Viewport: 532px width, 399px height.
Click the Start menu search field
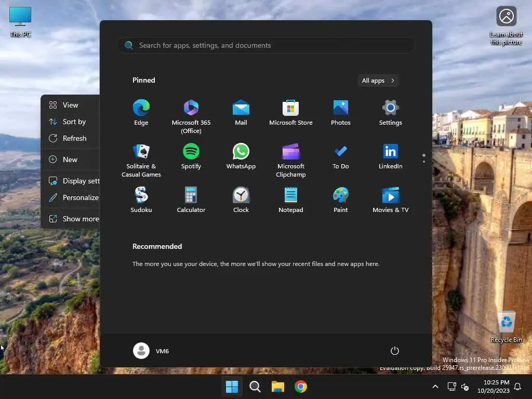tap(266, 45)
